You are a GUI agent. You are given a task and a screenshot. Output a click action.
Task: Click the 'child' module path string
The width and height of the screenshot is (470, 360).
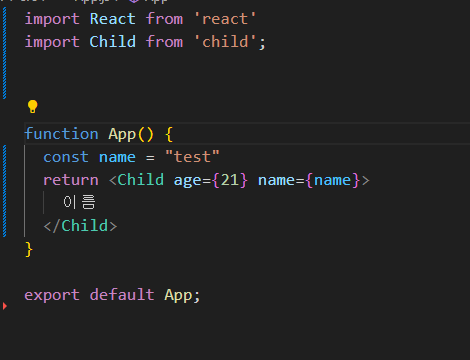point(225,42)
